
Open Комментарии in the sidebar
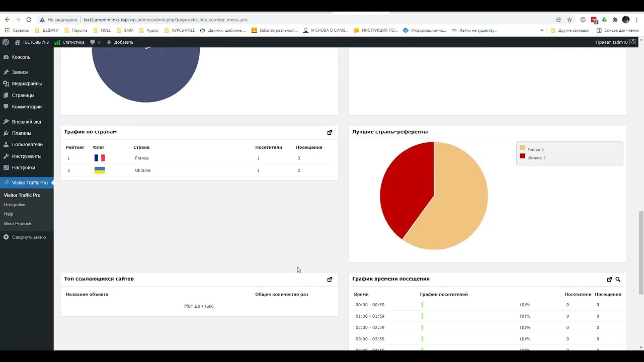27,107
